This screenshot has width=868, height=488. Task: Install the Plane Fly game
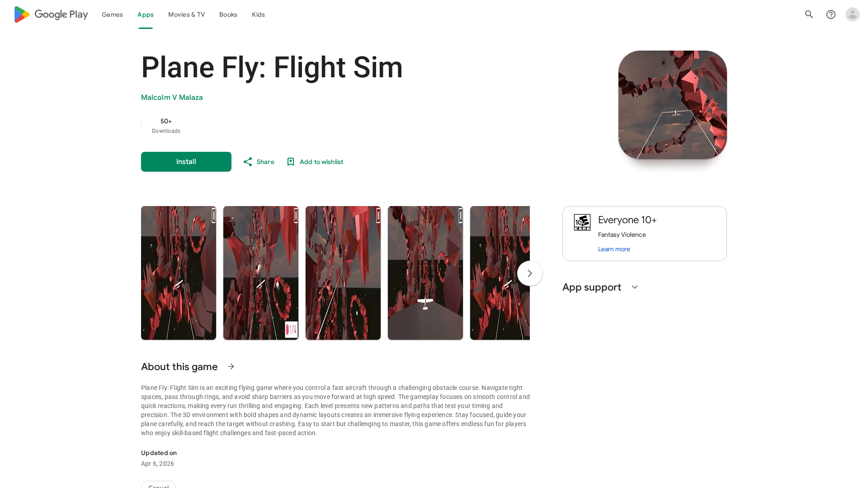[186, 162]
